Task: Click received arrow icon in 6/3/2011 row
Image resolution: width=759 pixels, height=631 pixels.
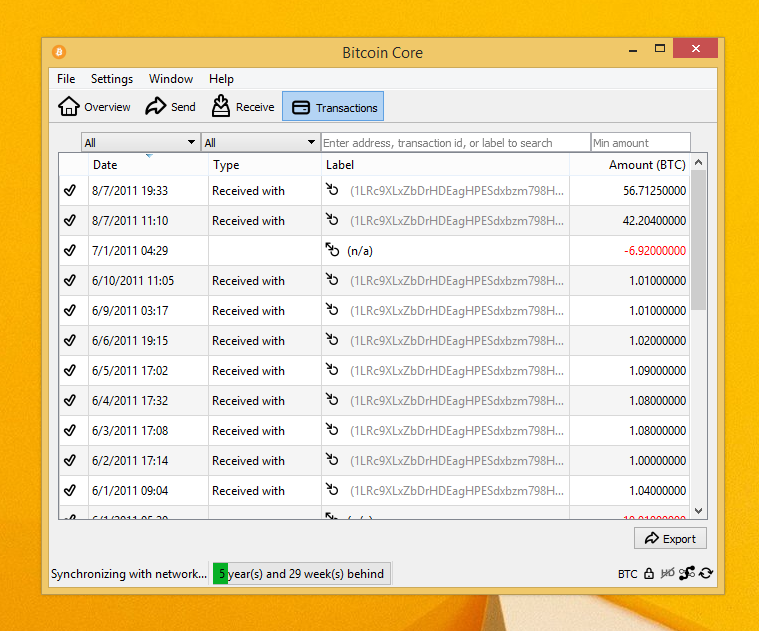Action: pyautogui.click(x=332, y=429)
